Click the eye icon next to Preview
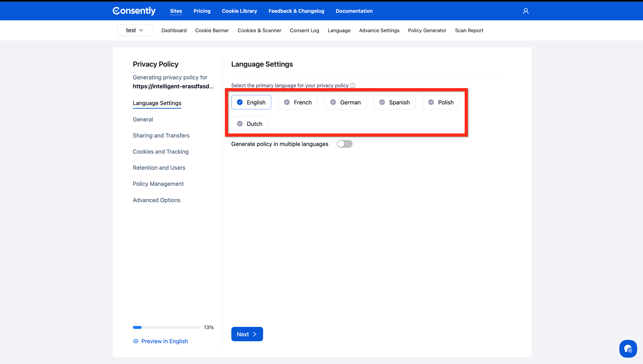 136,341
